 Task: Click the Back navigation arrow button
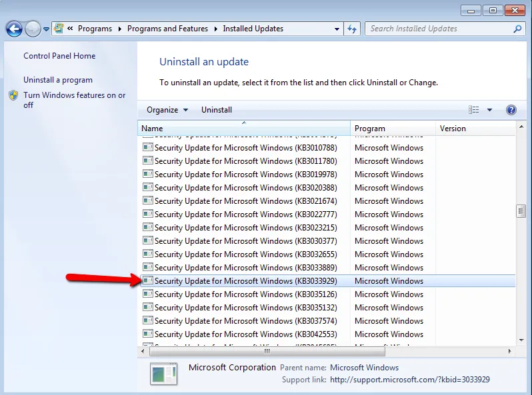pyautogui.click(x=14, y=29)
